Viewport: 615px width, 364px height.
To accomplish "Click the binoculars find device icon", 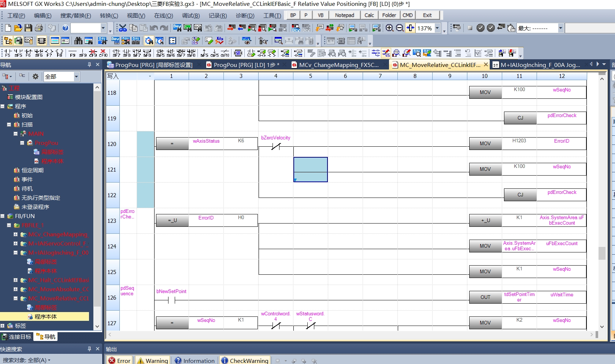I will coord(78,41).
